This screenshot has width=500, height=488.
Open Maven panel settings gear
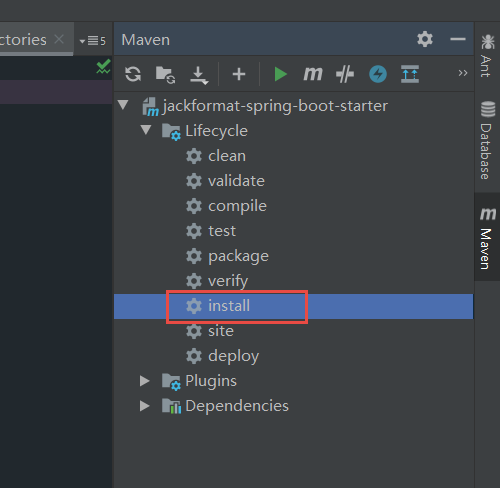425,39
